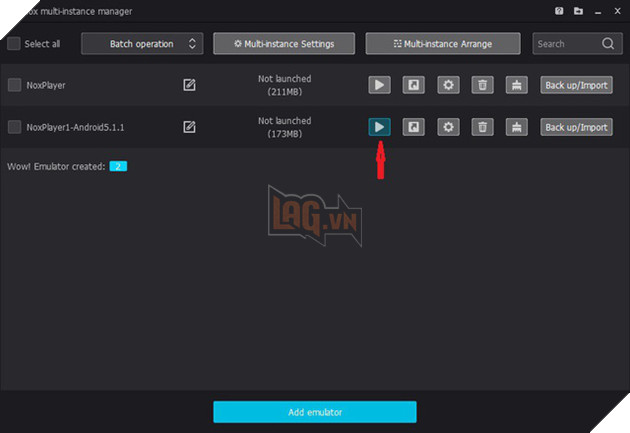
Task: Minimize the multi-instance manager window
Action: (598, 11)
